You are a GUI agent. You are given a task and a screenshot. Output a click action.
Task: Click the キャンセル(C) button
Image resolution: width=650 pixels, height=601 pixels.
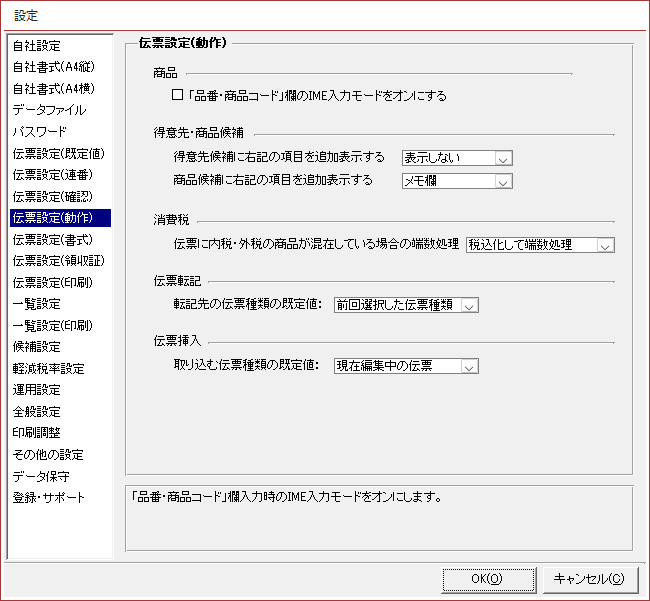(589, 578)
